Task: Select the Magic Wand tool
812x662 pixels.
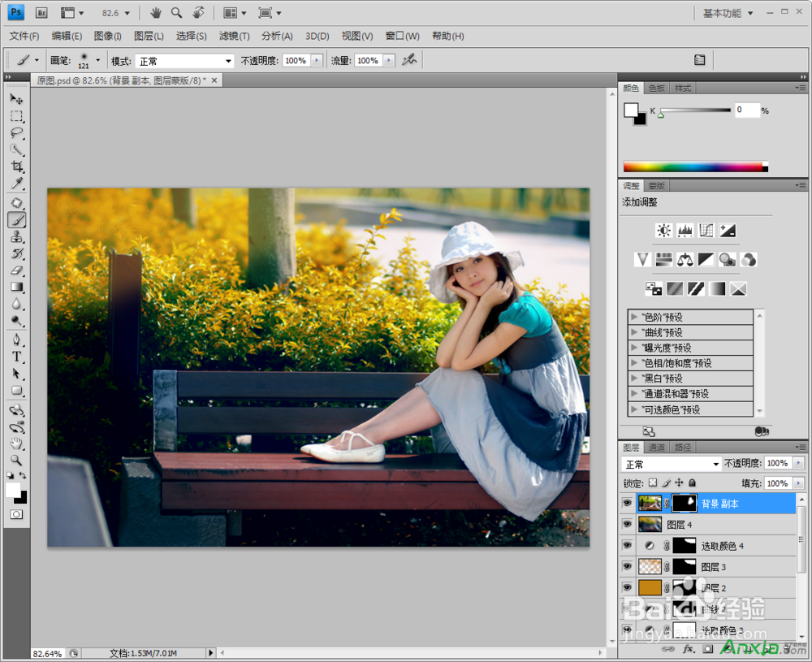Action: pos(16,149)
